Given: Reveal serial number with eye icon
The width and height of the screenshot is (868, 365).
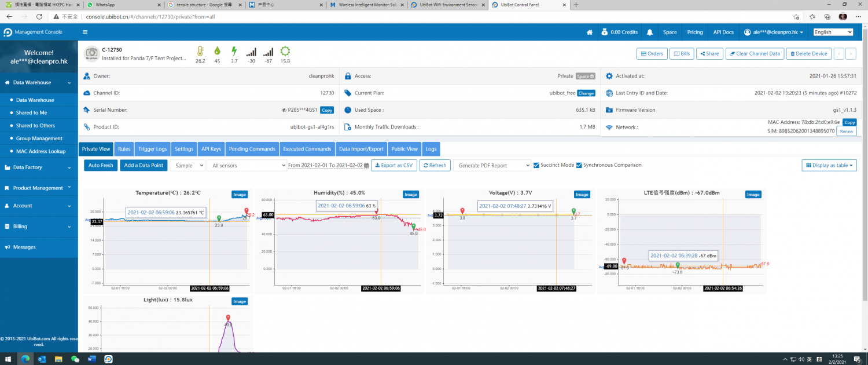Looking at the screenshot, I should point(284,110).
